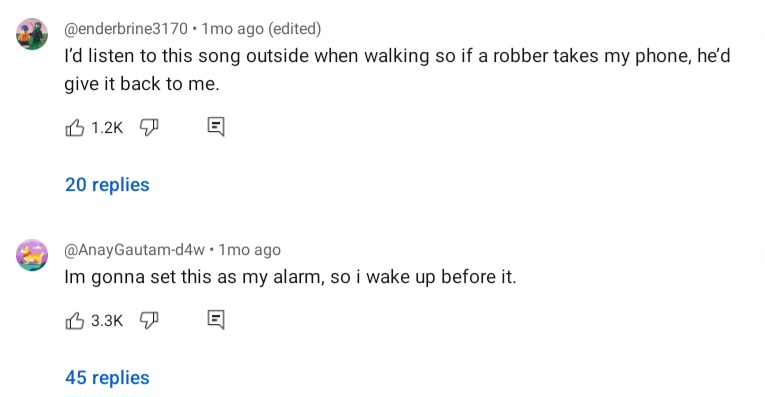
Task: Click the 3.3K like count
Action: tap(107, 321)
